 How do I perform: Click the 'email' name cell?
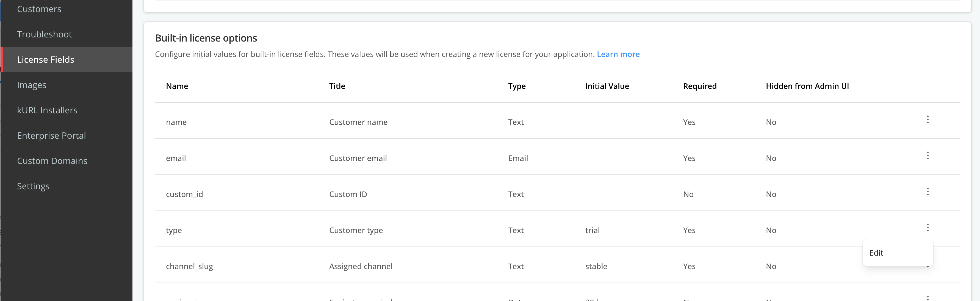176,158
